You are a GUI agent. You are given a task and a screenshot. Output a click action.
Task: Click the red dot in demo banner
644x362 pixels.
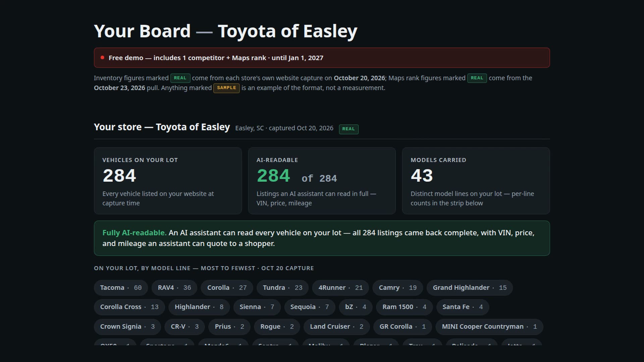[x=102, y=58]
